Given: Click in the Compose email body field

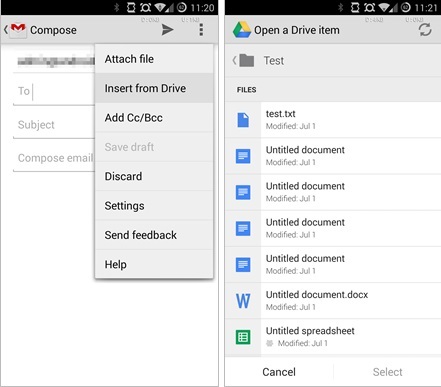Looking at the screenshot, I should 54,158.
